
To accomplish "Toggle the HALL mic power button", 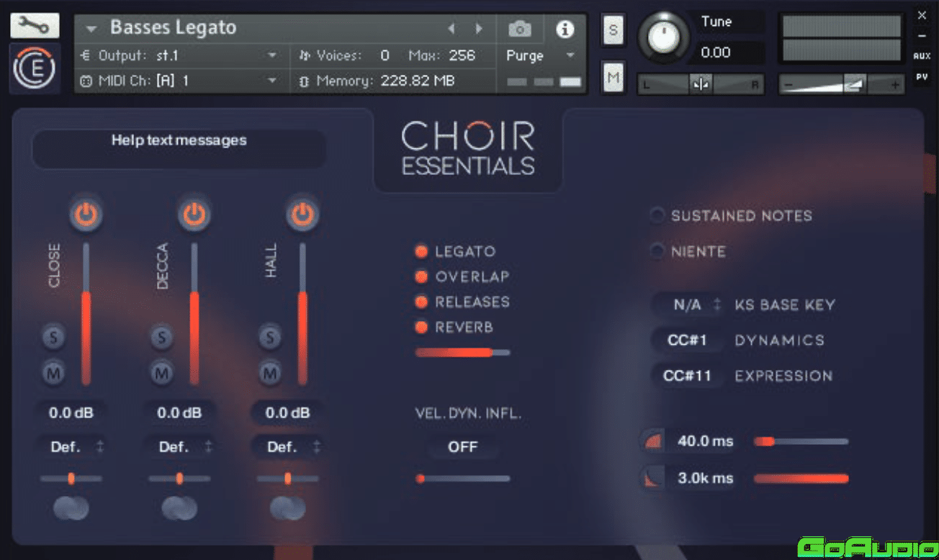I will [302, 214].
